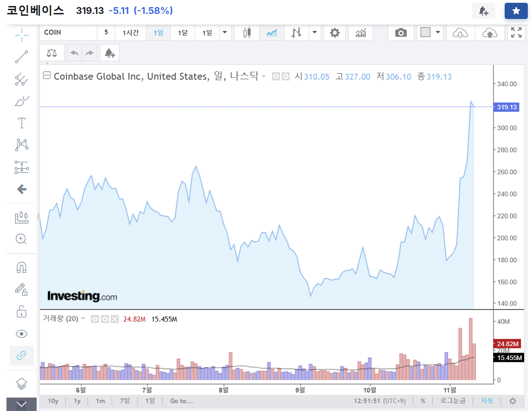Set range to 1y
The width and height of the screenshot is (532, 411).
(x=77, y=401)
